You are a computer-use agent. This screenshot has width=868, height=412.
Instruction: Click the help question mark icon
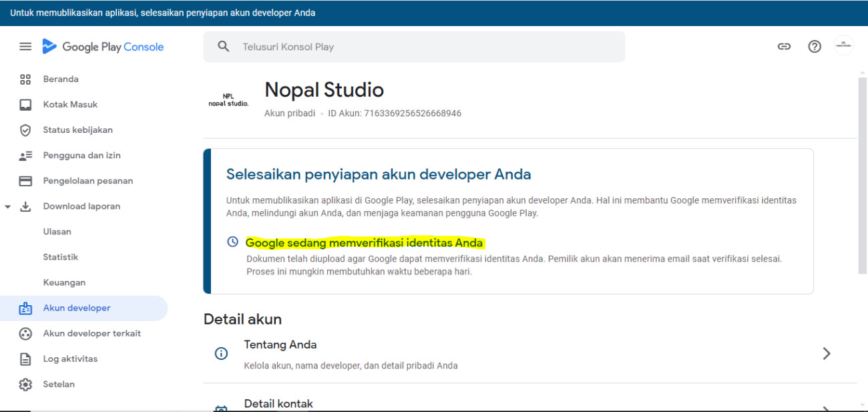point(815,46)
